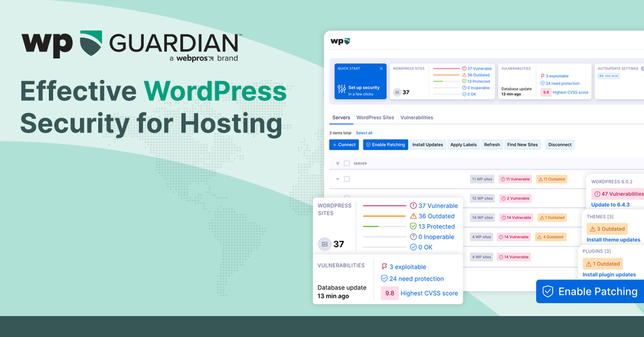644x337 pixels.
Task: Check the box for the 11 WP sites row
Action: pos(347,179)
